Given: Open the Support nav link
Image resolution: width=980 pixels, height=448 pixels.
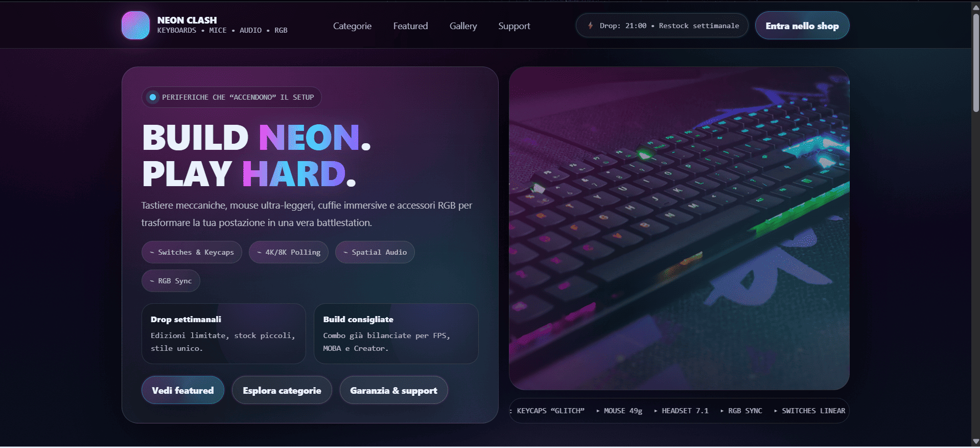Looking at the screenshot, I should click(x=514, y=26).
